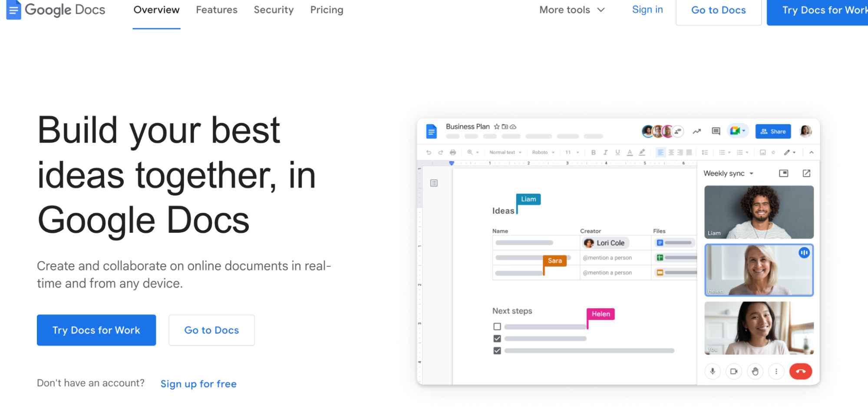Open the Zoom magnifier dropdown
This screenshot has width=868, height=417.
click(472, 152)
